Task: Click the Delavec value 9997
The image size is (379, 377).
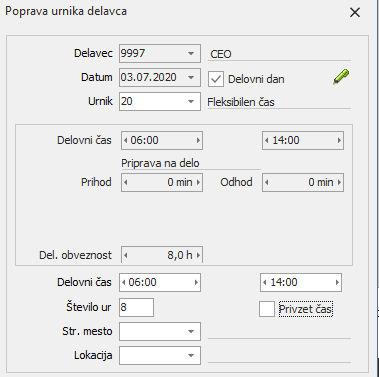Action: [133, 53]
